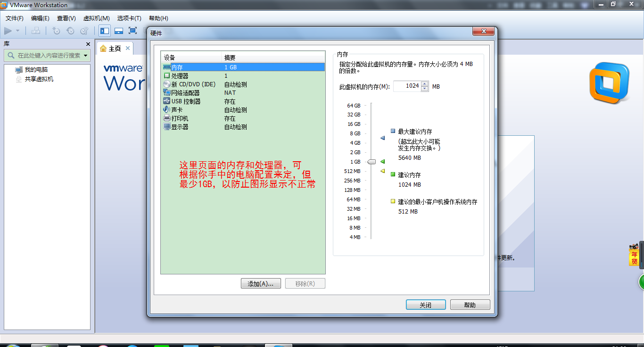Click the yellow minimum guest memory marker
This screenshot has height=347, width=644.
pos(383,171)
